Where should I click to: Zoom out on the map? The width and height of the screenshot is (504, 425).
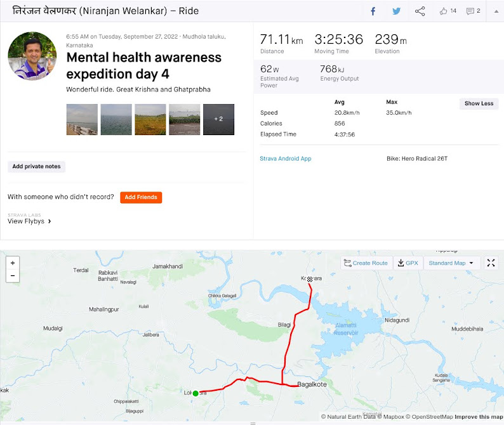click(x=13, y=276)
